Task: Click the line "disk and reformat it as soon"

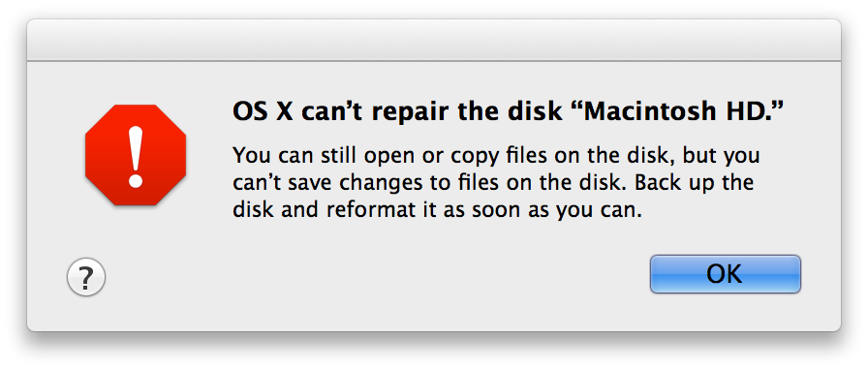Action: pyautogui.click(x=437, y=210)
